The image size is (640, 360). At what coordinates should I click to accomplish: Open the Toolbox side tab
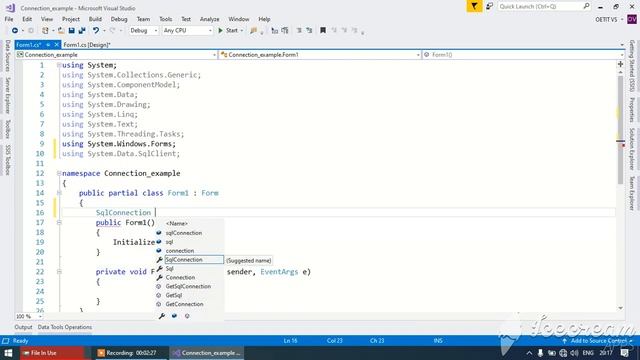coord(7,129)
